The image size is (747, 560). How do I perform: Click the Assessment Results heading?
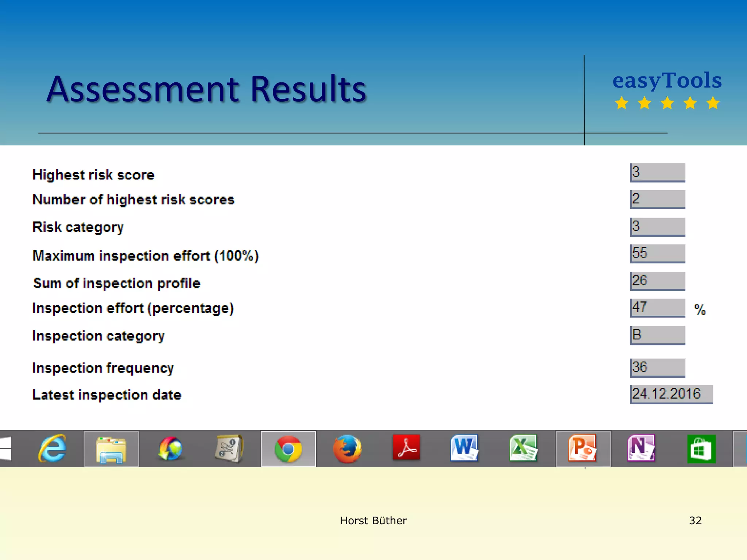206,89
